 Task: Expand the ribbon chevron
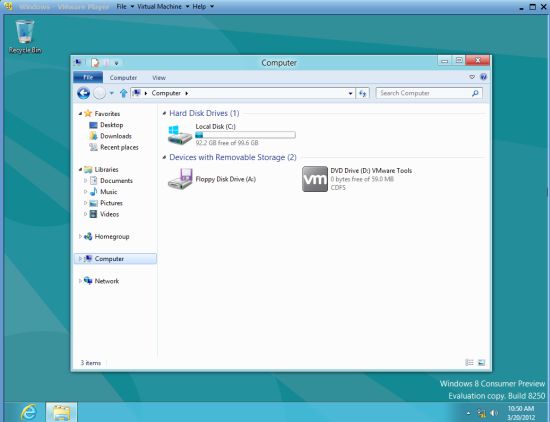click(x=472, y=77)
